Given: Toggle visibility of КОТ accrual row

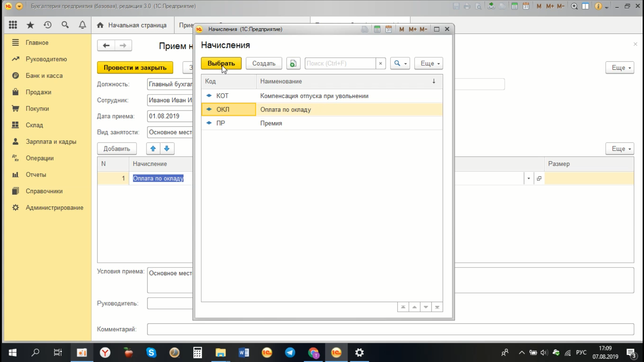Looking at the screenshot, I should (x=209, y=96).
